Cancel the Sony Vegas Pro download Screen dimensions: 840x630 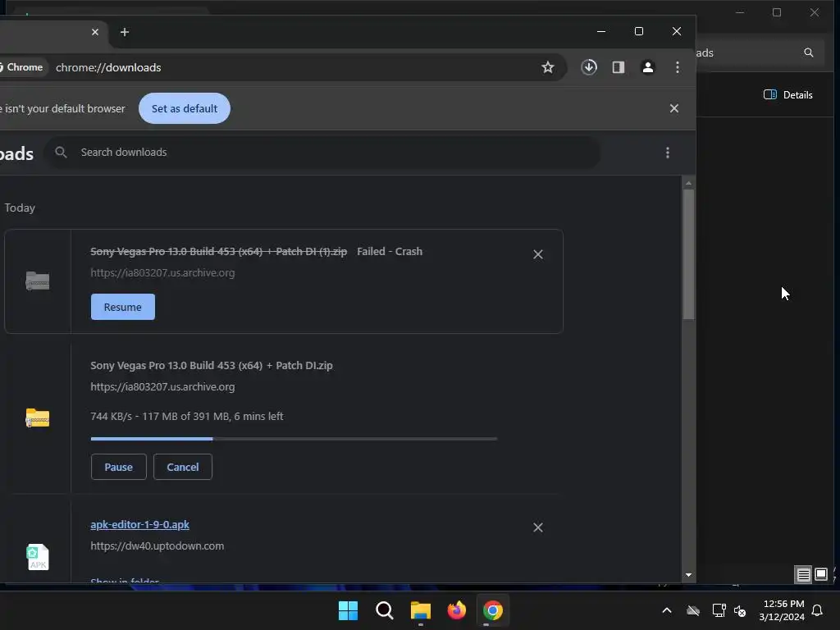click(183, 467)
